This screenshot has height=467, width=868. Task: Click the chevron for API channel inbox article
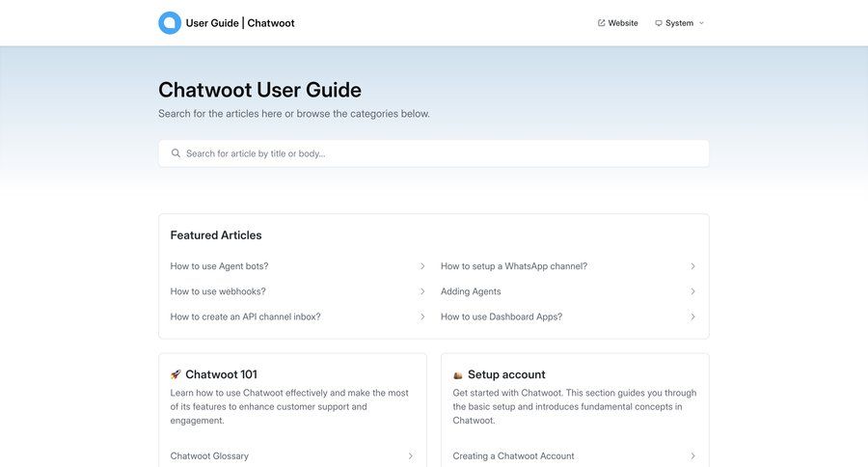422,316
